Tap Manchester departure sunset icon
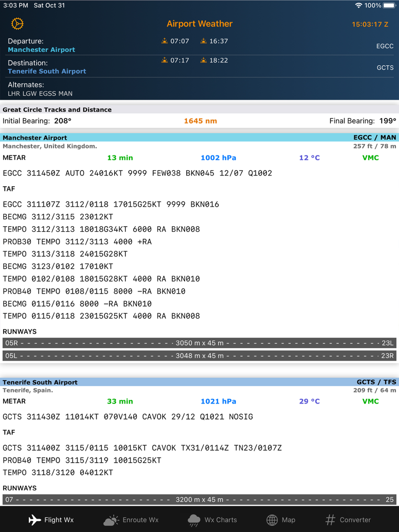Screen dimensions: 399x532 click(203, 41)
